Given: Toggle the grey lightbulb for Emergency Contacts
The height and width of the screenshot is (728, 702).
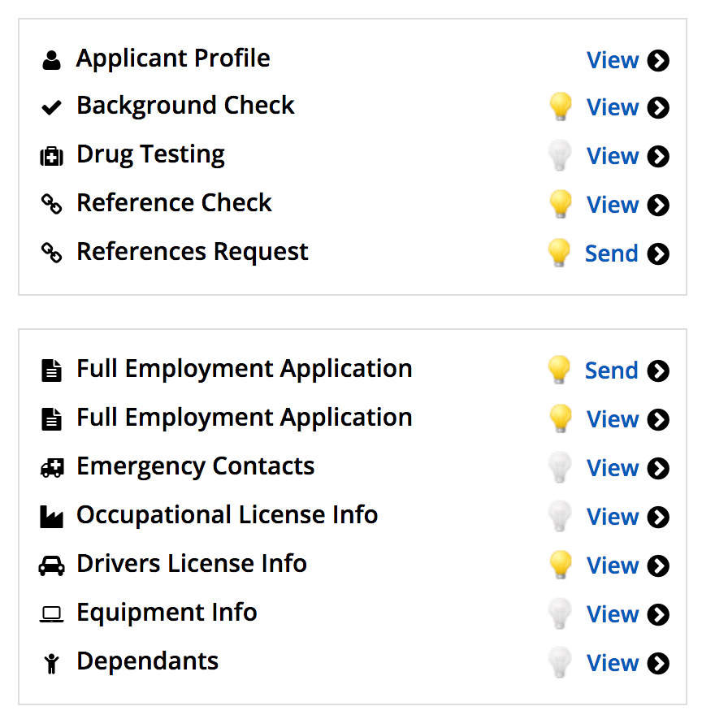Looking at the screenshot, I should coord(560,467).
